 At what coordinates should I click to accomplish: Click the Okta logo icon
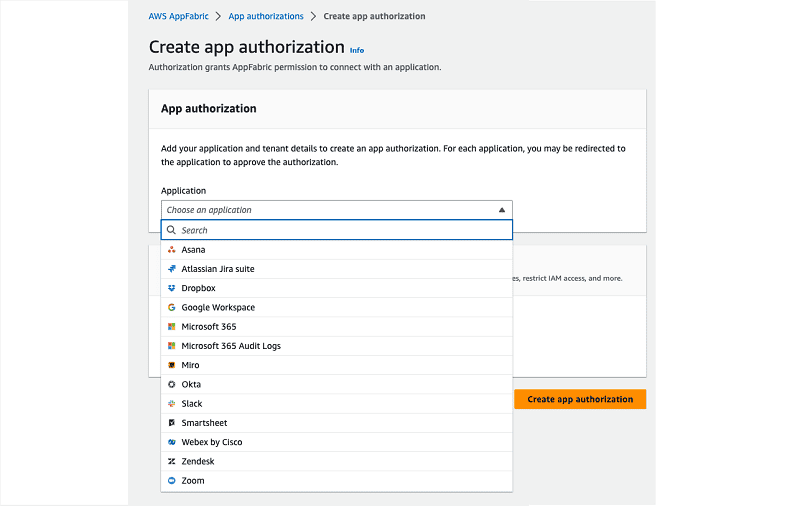[171, 384]
